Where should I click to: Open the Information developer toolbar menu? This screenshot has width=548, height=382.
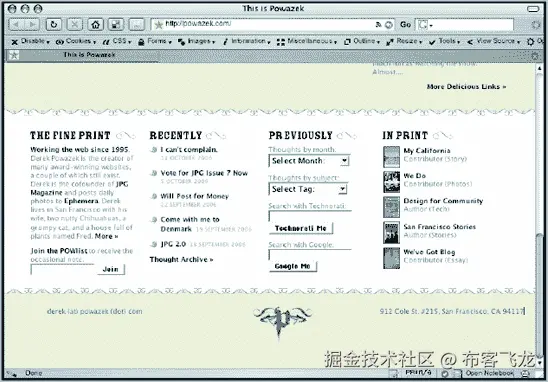[247, 42]
